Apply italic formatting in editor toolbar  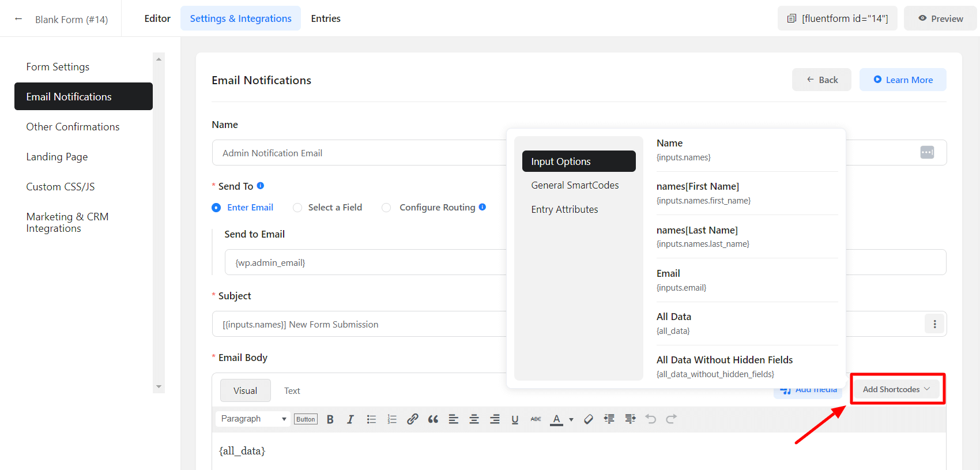tap(350, 419)
